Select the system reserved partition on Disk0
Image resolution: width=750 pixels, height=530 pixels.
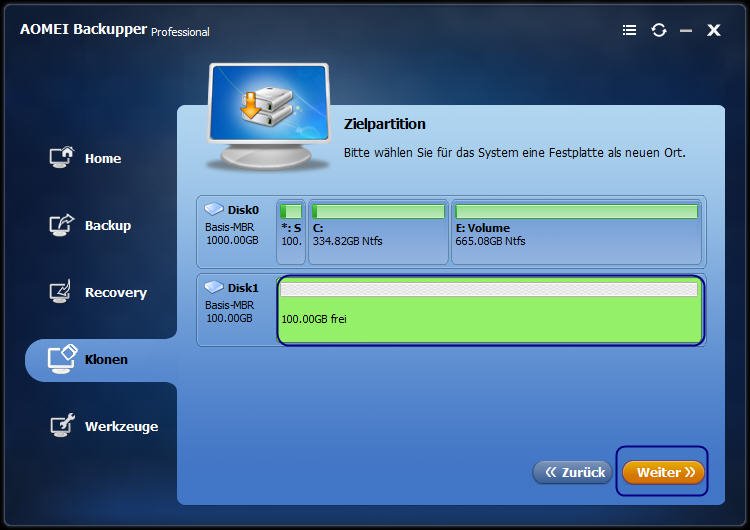[x=291, y=232]
